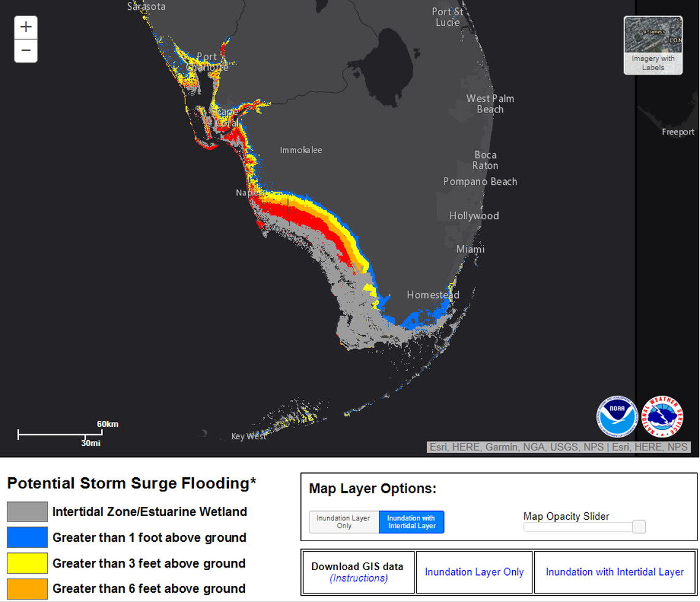The image size is (700, 602).
Task: Click the Esri map attribution text
Action: (x=558, y=447)
